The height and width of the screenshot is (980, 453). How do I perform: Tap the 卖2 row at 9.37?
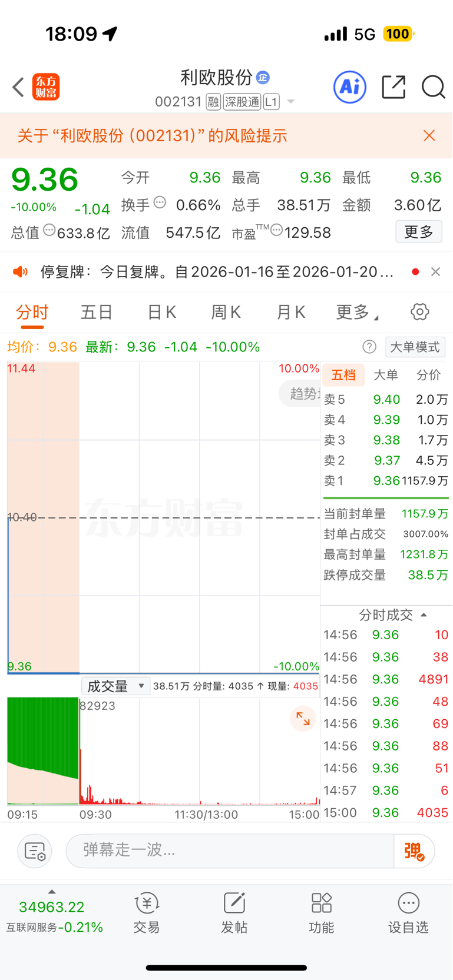(x=386, y=460)
